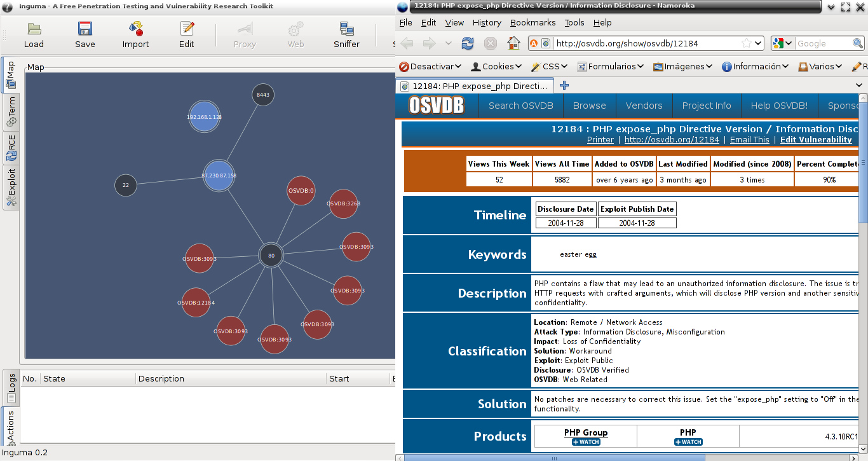Switch to the Actions tab in Inguma
The width and height of the screenshot is (868, 461).
tap(11, 426)
